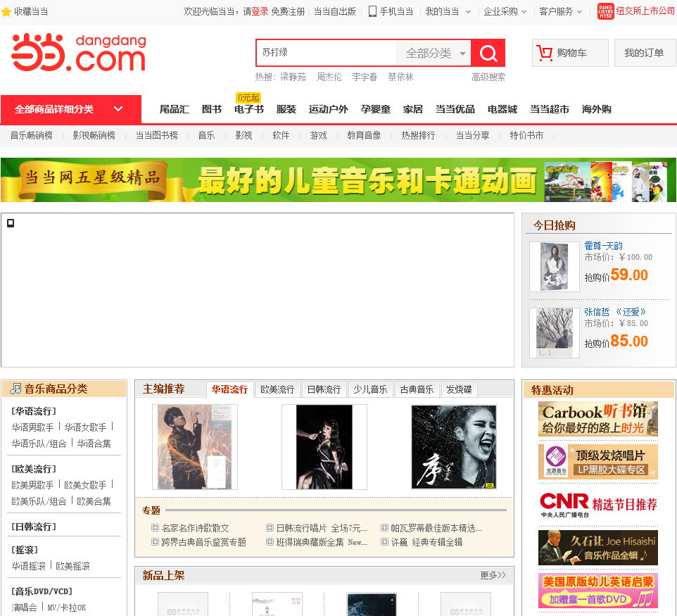Open the laughing woman album cover
Image resolution: width=677 pixels, height=616 pixels.
pyautogui.click(x=454, y=447)
